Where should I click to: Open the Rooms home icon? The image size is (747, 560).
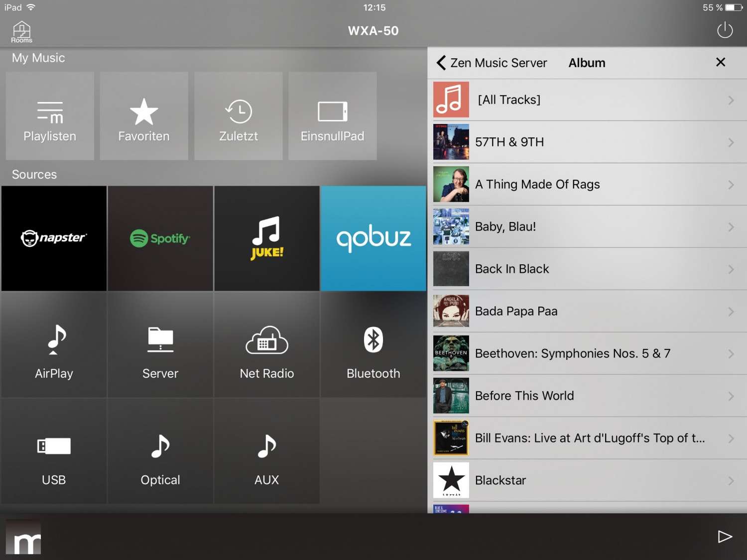pyautogui.click(x=21, y=32)
